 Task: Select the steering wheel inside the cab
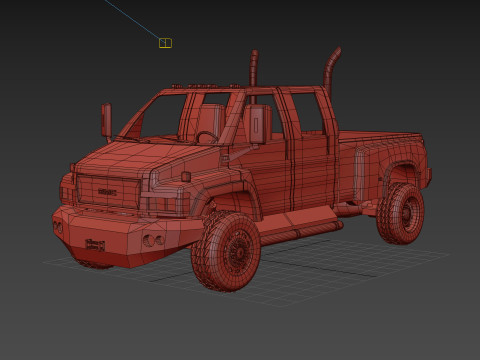(x=207, y=137)
